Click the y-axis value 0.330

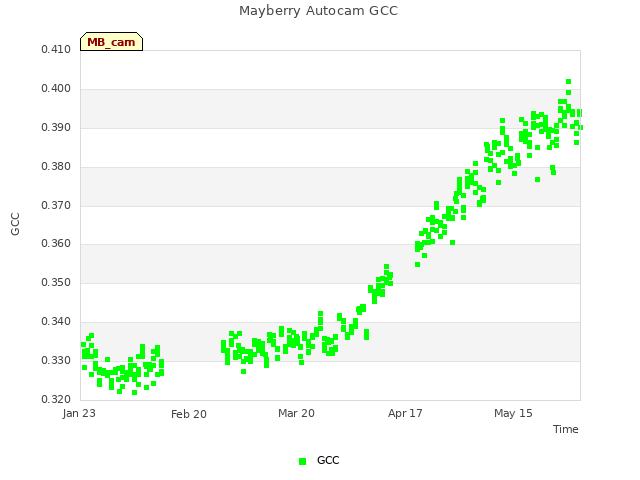[56, 360]
